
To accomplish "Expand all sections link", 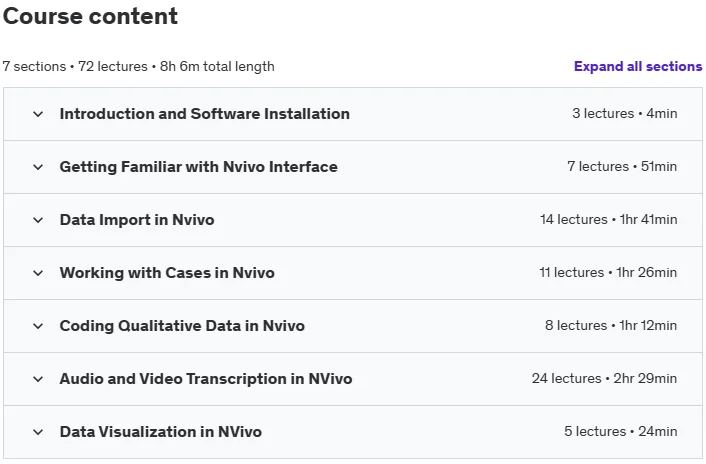I will tap(638, 67).
